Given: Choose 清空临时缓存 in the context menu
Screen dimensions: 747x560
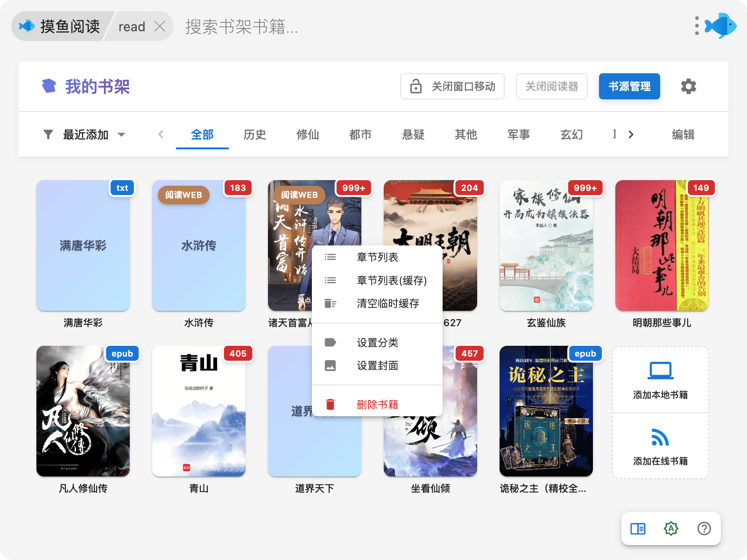Looking at the screenshot, I should click(x=377, y=303).
